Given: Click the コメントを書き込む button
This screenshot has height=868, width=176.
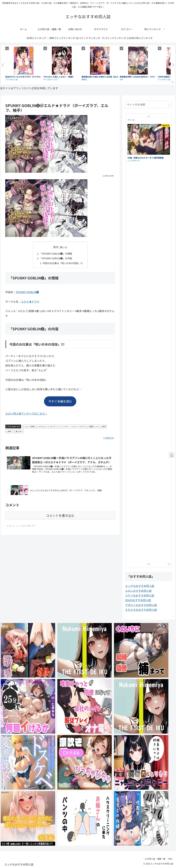Looking at the screenshot, I should click(x=60, y=515).
